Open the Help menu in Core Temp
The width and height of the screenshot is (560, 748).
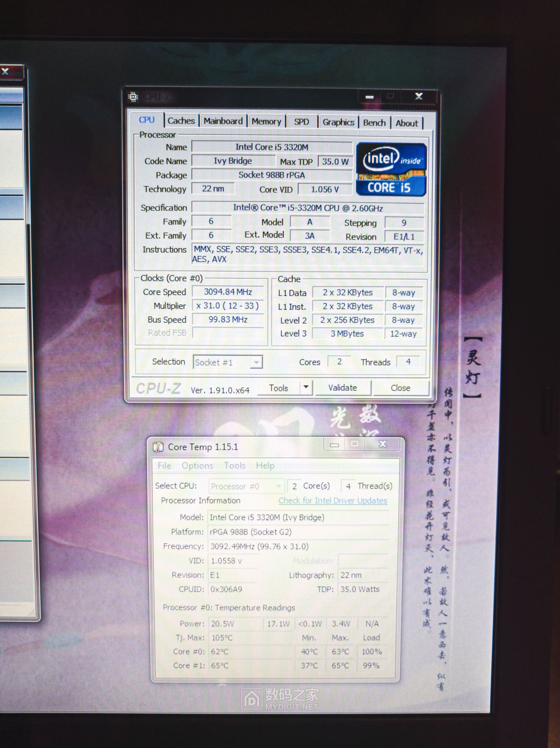265,466
